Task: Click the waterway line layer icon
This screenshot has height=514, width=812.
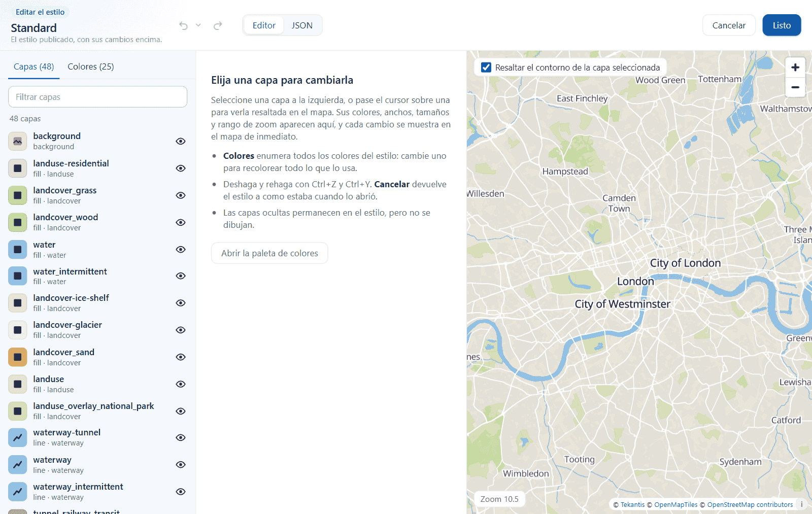Action: (x=18, y=465)
